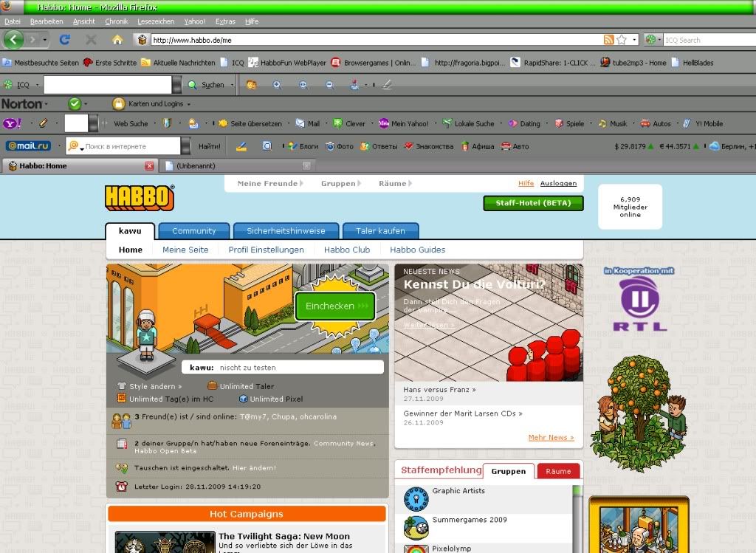Open Фото in mail.ru toolbar

click(340, 146)
